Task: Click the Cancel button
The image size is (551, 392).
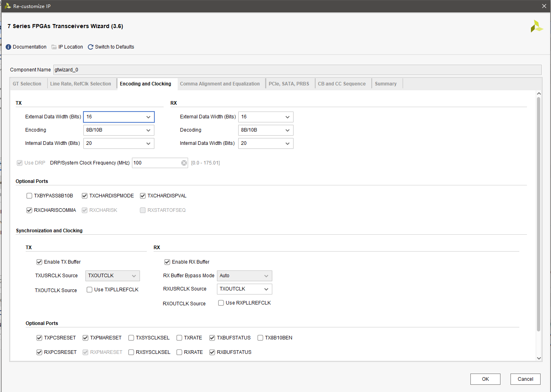Action: (x=525, y=379)
